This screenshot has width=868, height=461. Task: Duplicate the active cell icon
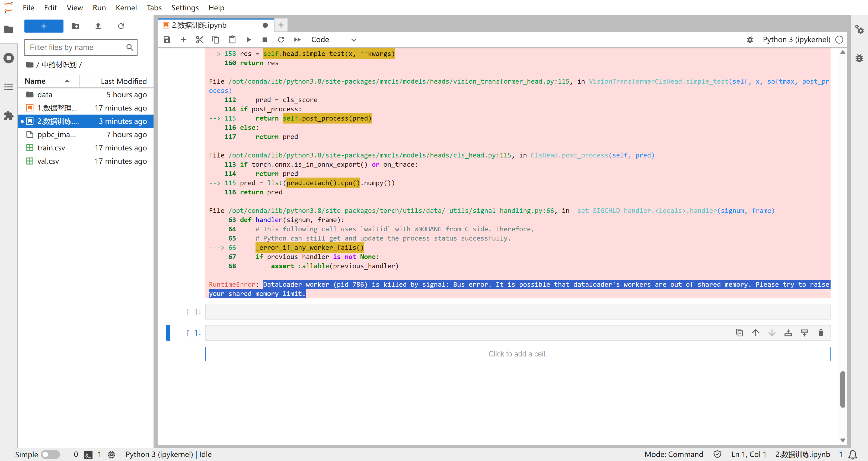739,333
